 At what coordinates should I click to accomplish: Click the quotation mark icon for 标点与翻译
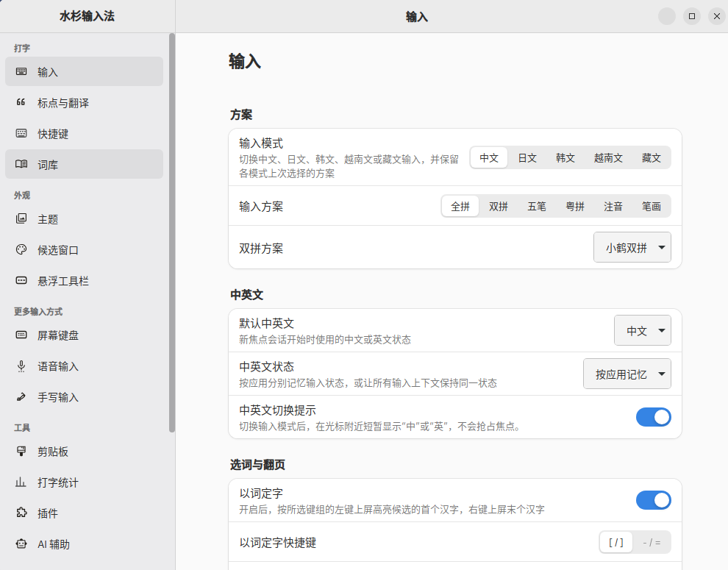click(x=21, y=102)
